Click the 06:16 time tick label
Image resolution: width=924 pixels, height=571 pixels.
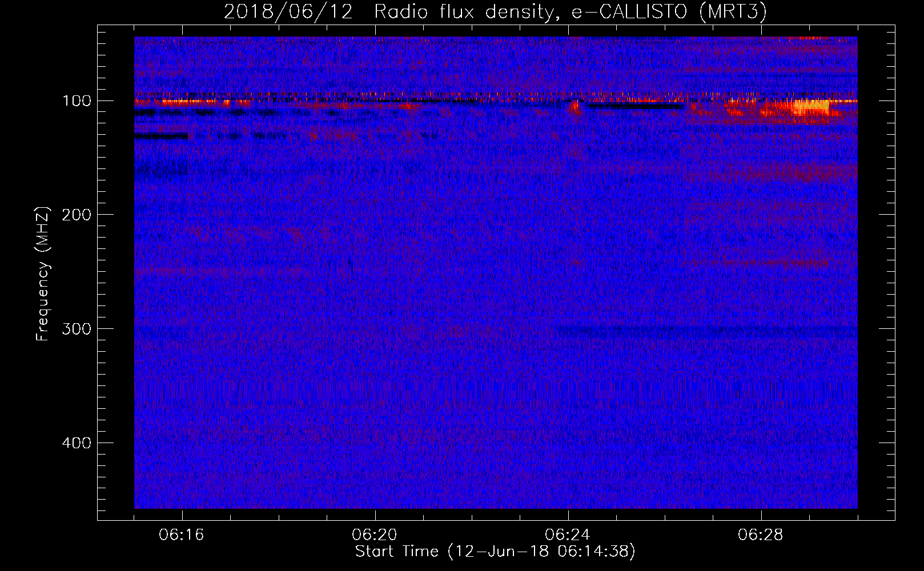pyautogui.click(x=182, y=534)
